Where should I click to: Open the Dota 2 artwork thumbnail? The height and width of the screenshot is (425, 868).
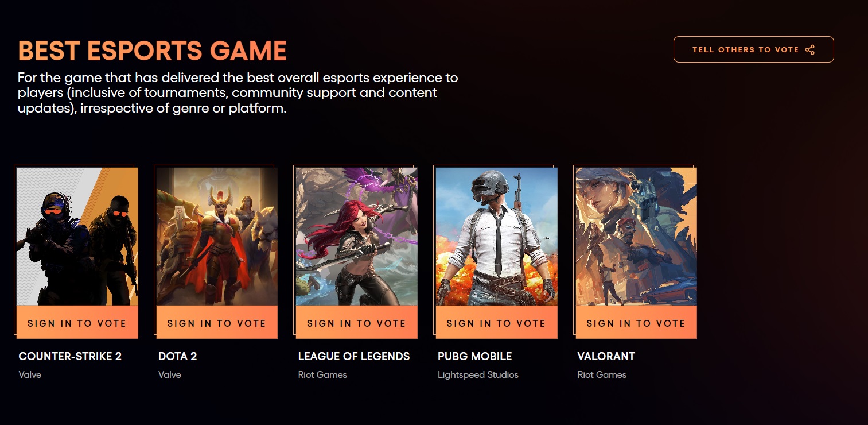pyautogui.click(x=217, y=236)
